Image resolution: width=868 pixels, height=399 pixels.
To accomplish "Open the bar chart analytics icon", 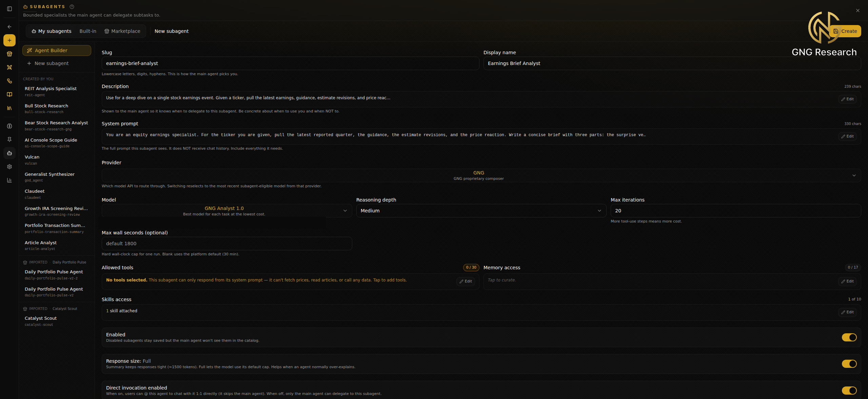I will coord(9,180).
